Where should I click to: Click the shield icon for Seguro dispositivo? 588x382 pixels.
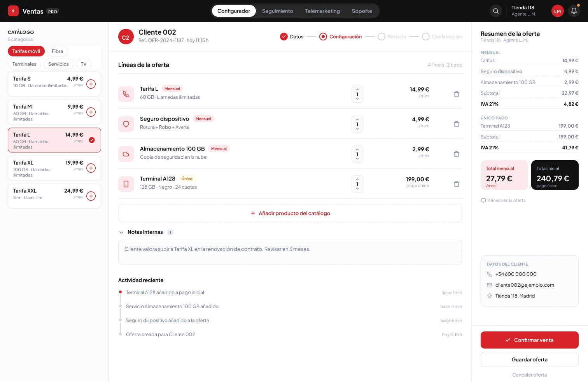point(126,124)
